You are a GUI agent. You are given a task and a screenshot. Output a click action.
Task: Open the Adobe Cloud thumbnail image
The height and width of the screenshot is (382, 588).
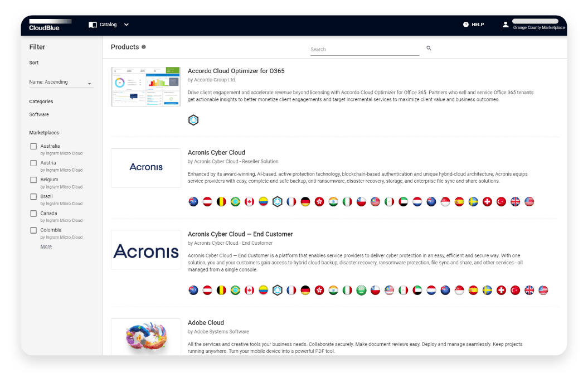pos(146,337)
